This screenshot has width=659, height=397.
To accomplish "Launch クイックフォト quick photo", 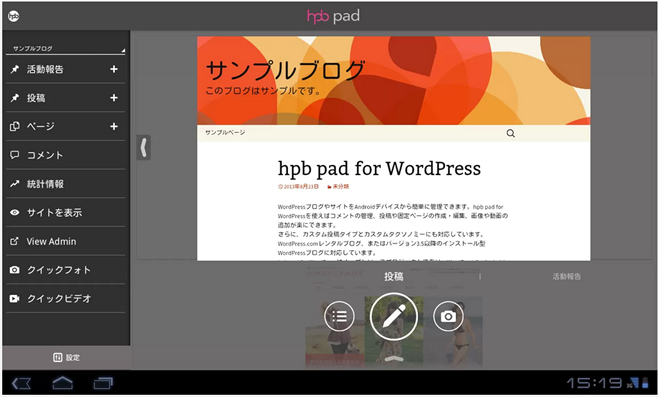I will [66, 270].
